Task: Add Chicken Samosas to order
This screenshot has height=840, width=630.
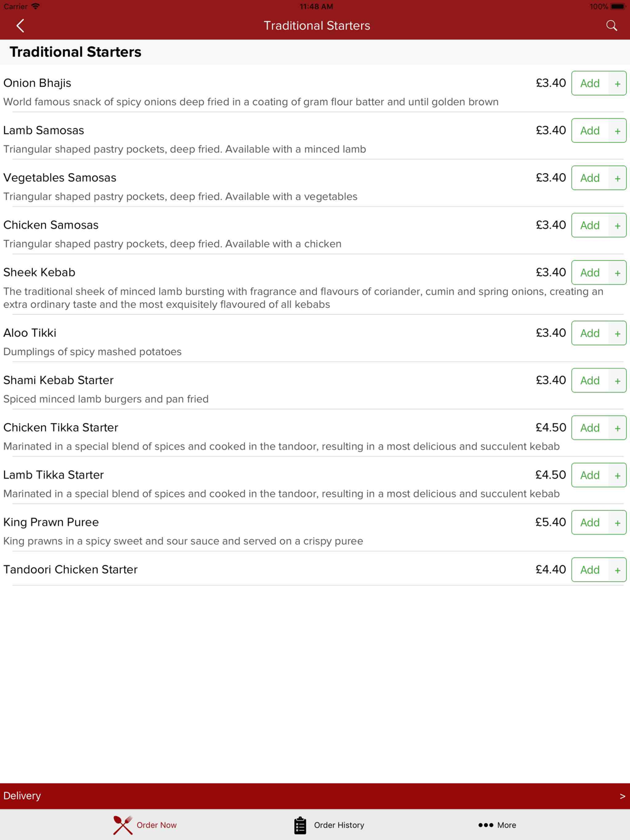Action: tap(590, 225)
